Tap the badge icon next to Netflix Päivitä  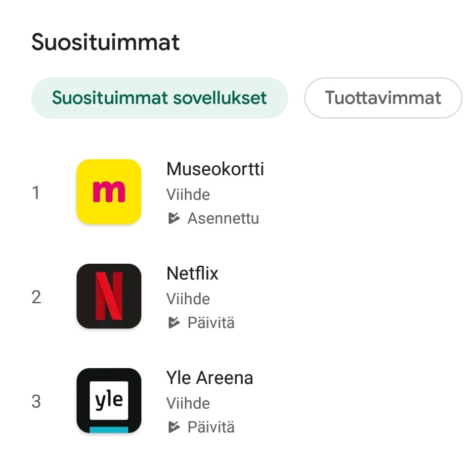[x=174, y=323]
